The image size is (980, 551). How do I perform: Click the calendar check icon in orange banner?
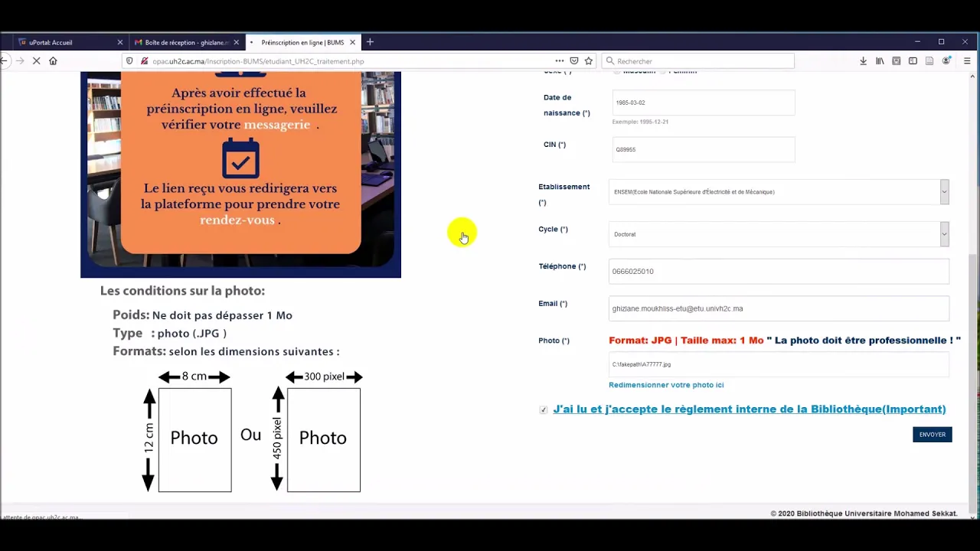pyautogui.click(x=240, y=158)
